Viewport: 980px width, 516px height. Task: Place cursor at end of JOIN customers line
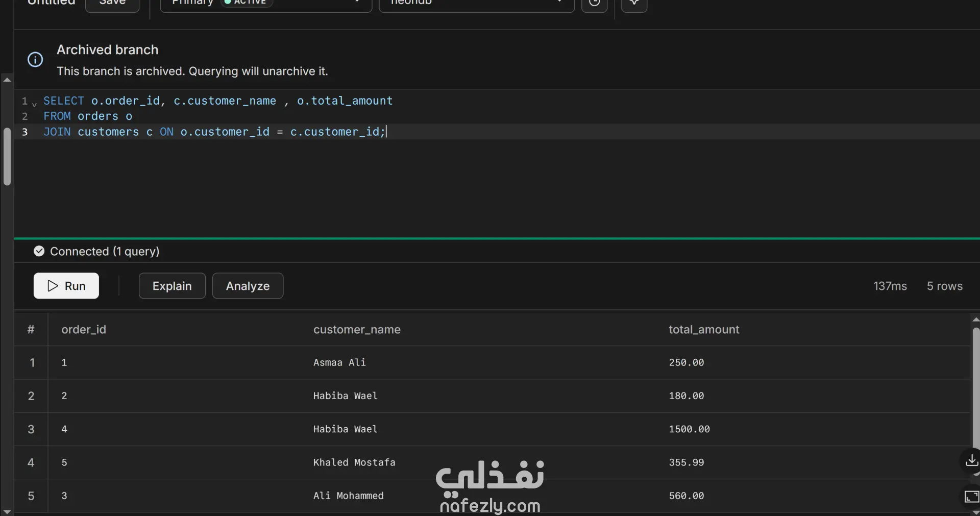tap(386, 132)
